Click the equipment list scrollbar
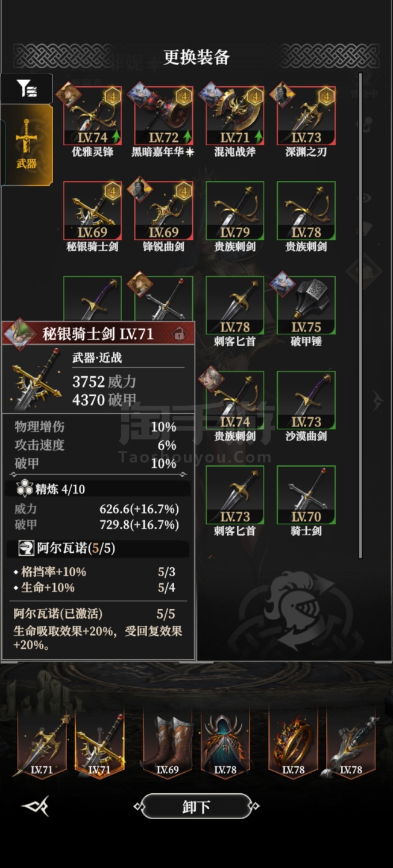 coord(360,315)
